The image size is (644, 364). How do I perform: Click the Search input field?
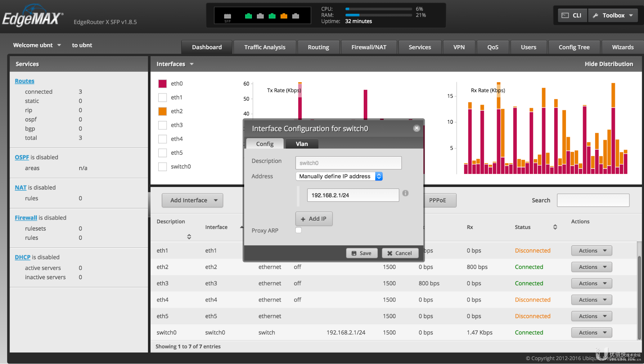[593, 200]
